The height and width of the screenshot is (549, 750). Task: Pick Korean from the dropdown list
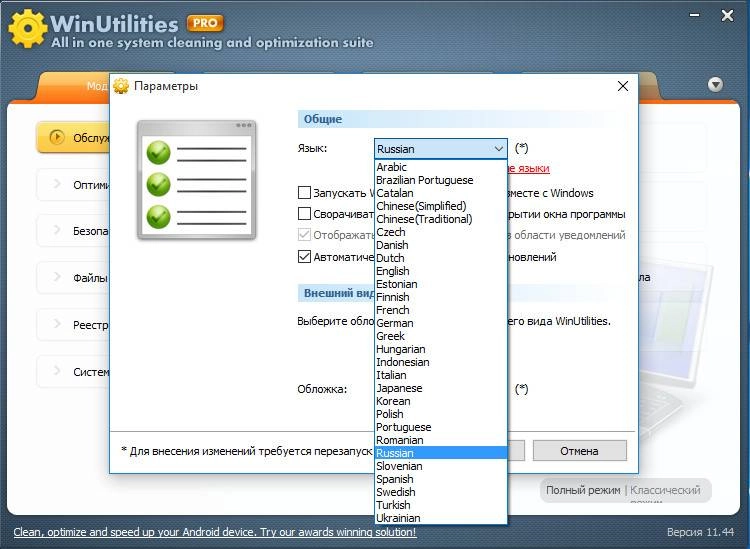[441, 401]
